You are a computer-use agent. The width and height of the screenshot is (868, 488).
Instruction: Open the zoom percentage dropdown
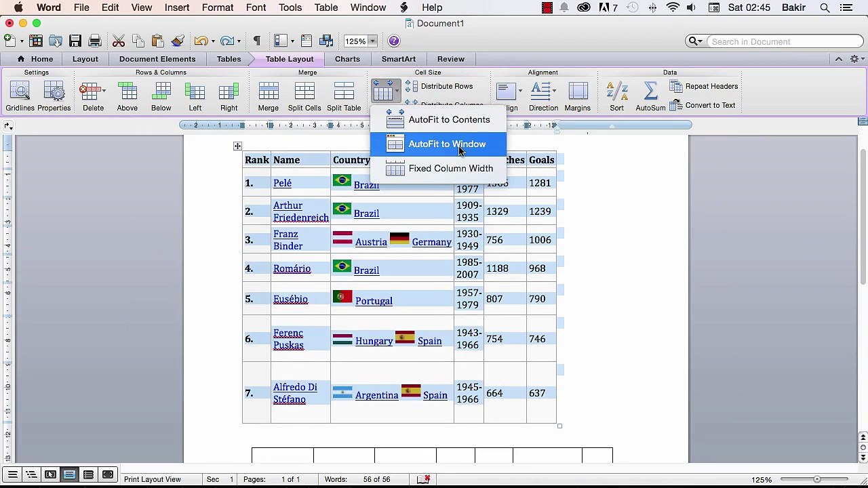pos(372,41)
